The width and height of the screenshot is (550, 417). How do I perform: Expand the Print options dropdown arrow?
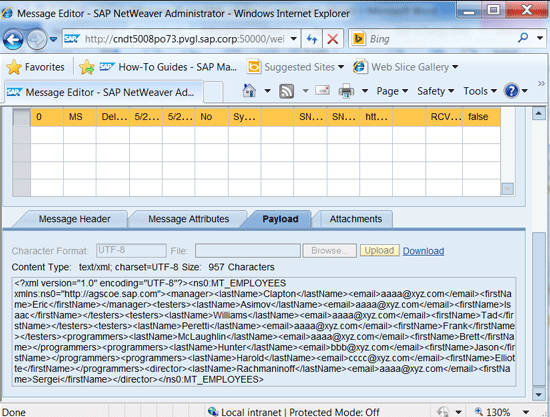pyautogui.click(x=365, y=91)
